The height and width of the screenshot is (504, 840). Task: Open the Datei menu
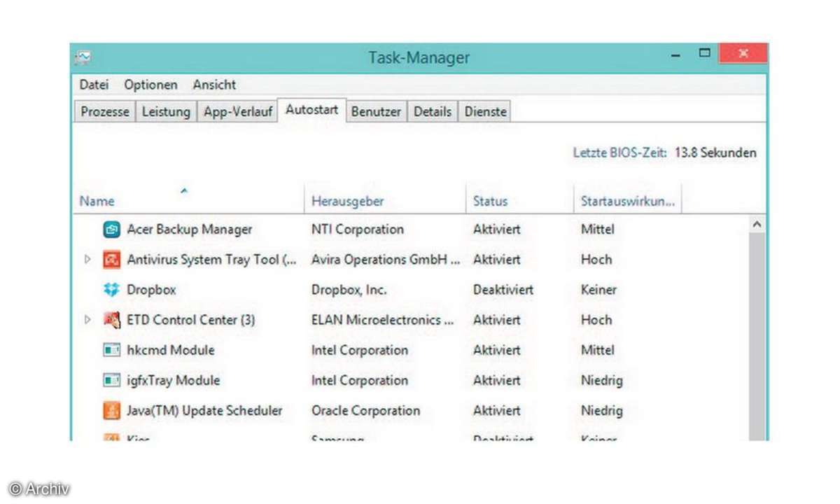coord(94,85)
